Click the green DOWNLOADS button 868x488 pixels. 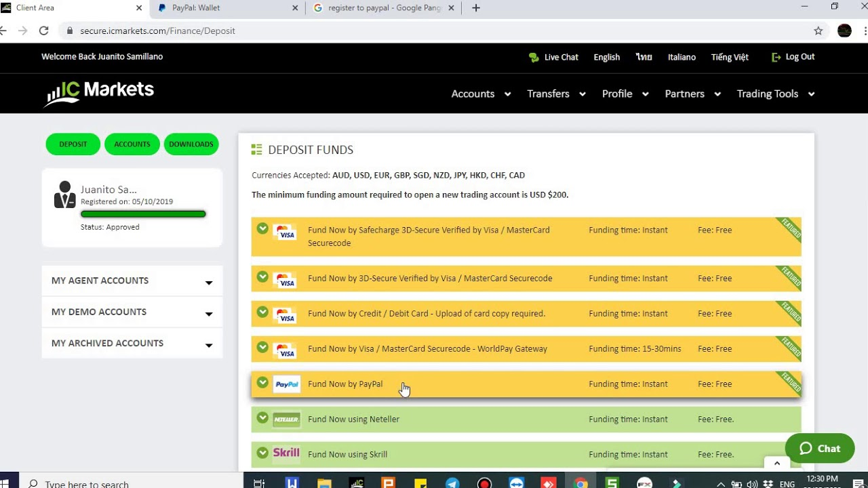click(191, 144)
